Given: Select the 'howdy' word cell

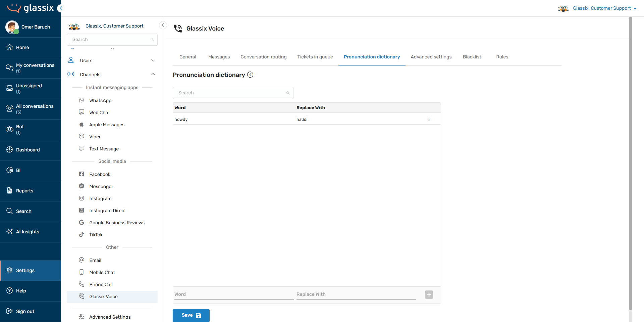Looking at the screenshot, I should (x=181, y=120).
